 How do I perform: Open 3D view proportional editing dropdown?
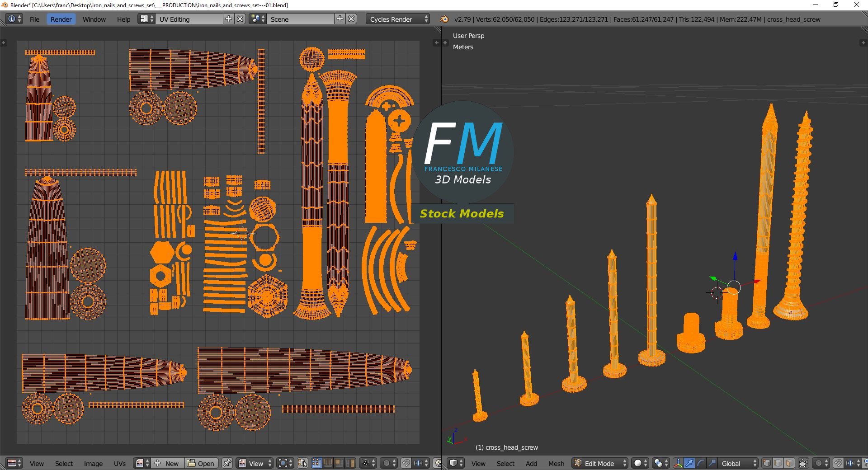coord(821,463)
